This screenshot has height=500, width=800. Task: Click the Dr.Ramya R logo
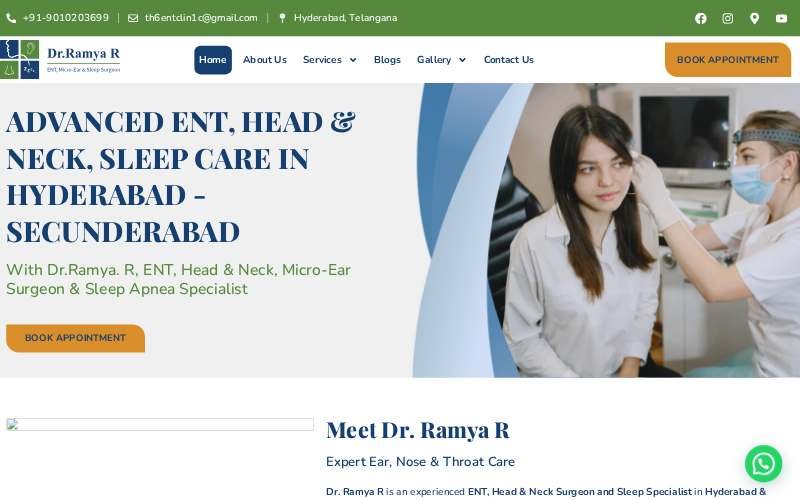61,60
